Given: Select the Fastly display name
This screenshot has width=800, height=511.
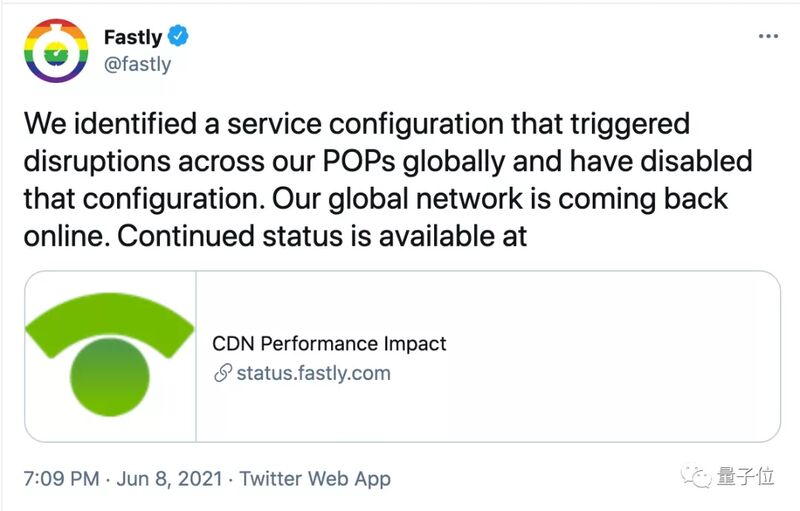Looking at the screenshot, I should coord(133,37).
